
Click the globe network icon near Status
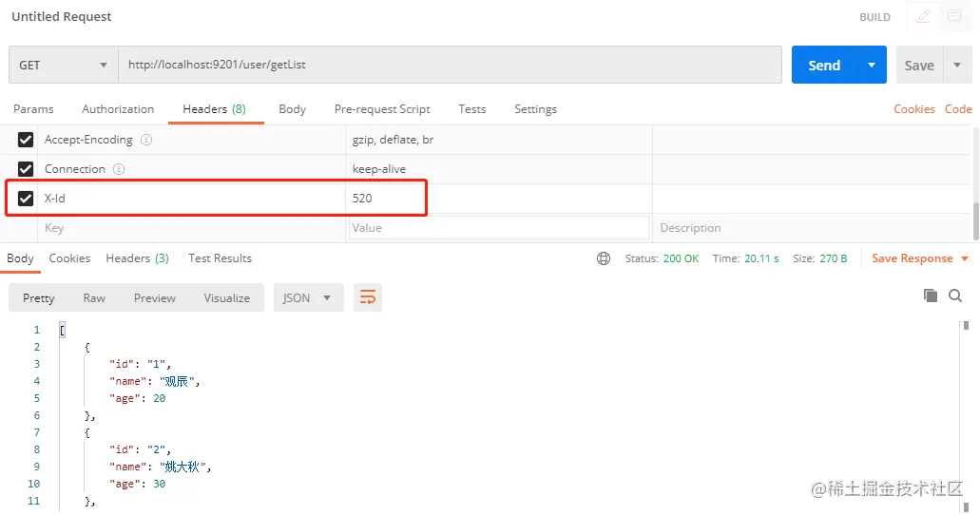pyautogui.click(x=604, y=258)
